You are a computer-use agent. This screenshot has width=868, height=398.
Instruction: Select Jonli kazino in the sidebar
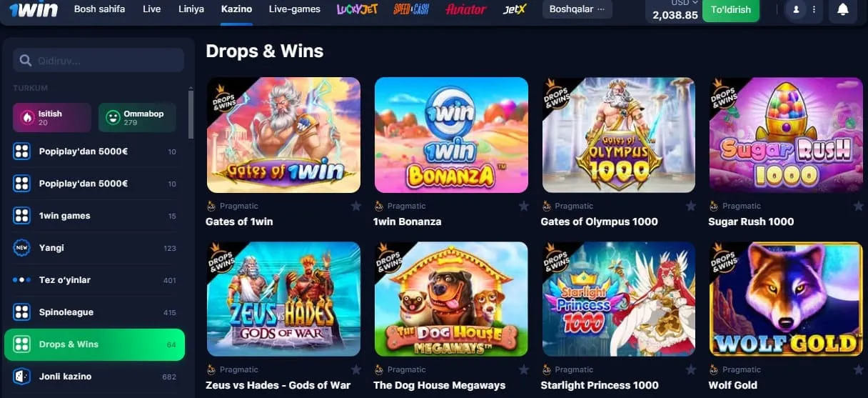tap(94, 376)
